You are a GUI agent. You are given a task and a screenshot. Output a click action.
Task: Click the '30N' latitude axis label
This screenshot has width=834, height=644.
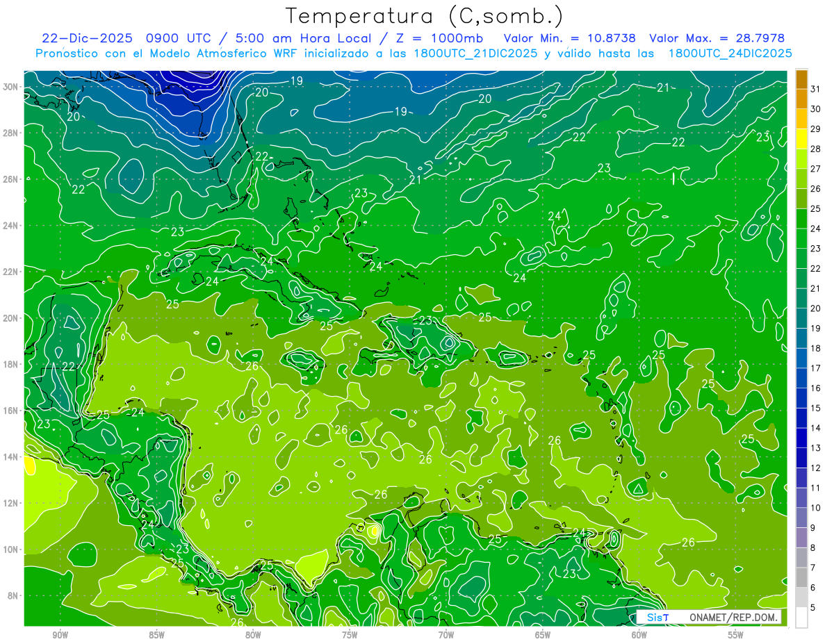pos(11,87)
